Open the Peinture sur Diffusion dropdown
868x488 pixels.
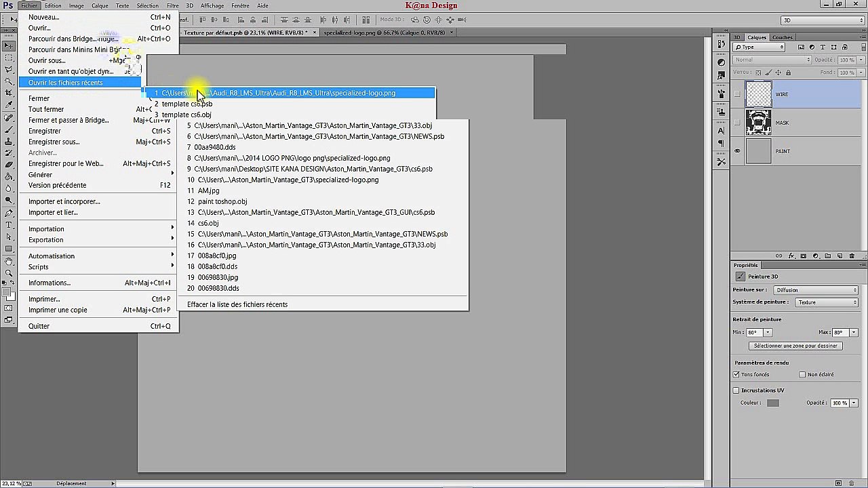point(816,290)
